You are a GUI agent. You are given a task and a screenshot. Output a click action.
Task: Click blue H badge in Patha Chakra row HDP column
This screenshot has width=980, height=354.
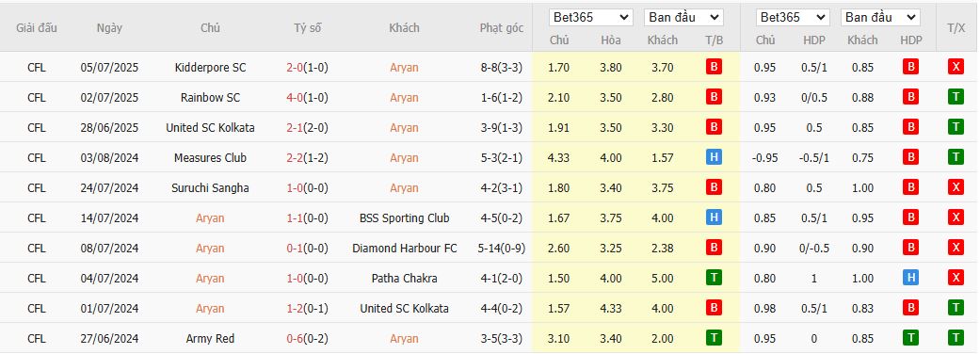(910, 279)
